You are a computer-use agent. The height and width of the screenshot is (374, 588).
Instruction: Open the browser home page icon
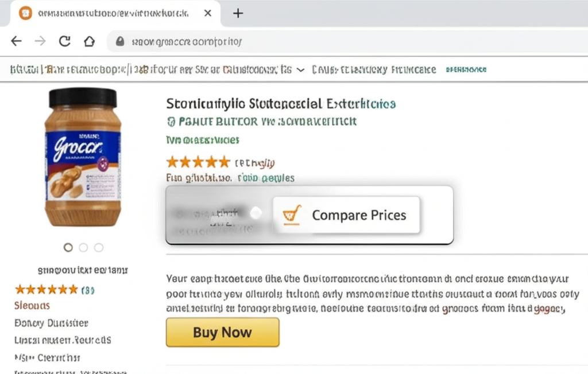[89, 41]
